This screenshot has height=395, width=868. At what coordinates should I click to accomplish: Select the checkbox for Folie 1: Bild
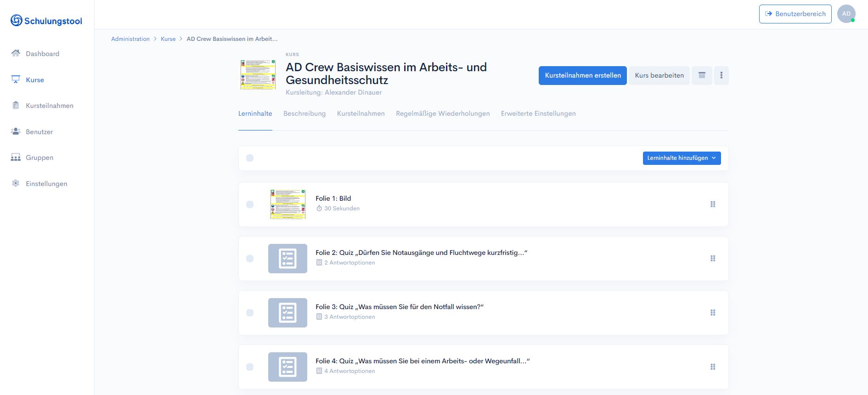(250, 204)
